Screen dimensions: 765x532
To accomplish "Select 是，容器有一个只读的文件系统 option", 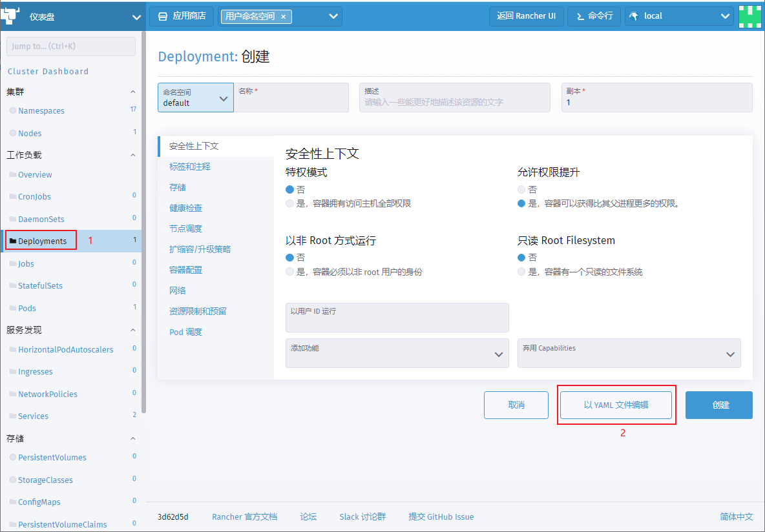I will click(521, 272).
